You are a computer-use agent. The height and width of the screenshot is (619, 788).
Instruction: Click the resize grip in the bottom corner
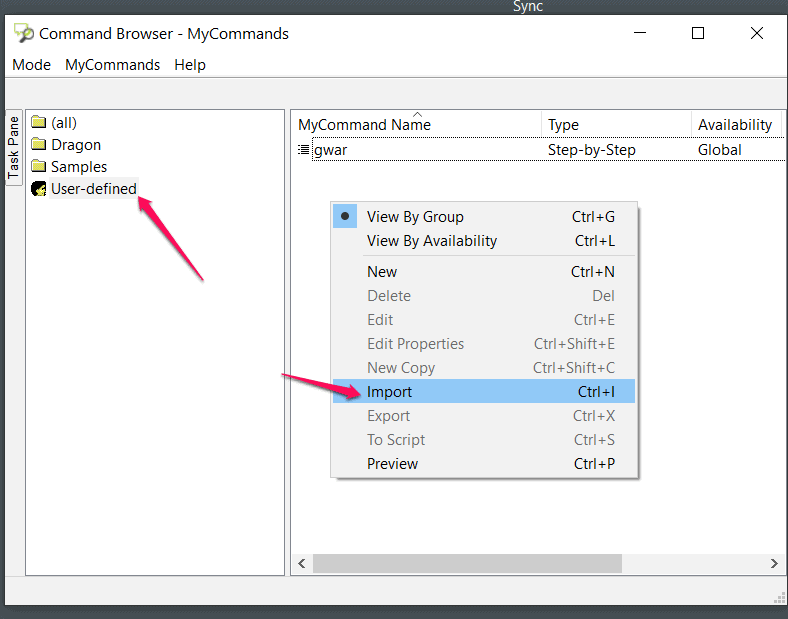(779, 597)
